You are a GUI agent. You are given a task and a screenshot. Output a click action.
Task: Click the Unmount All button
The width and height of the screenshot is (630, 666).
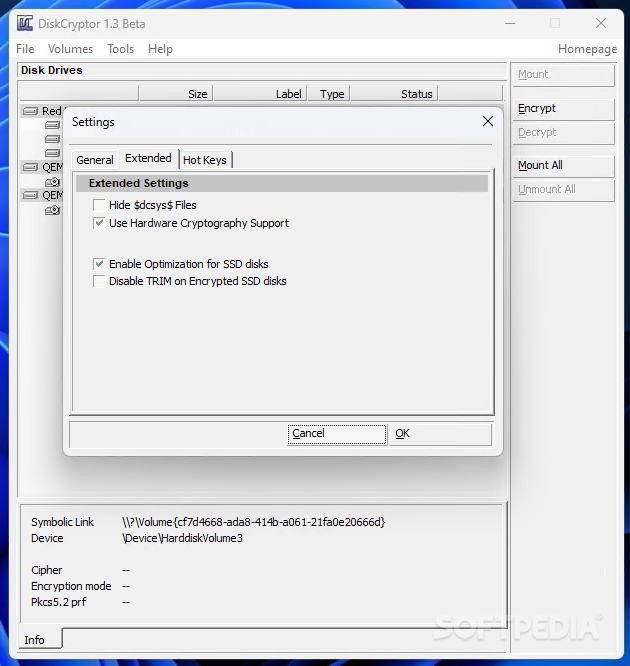(x=563, y=189)
